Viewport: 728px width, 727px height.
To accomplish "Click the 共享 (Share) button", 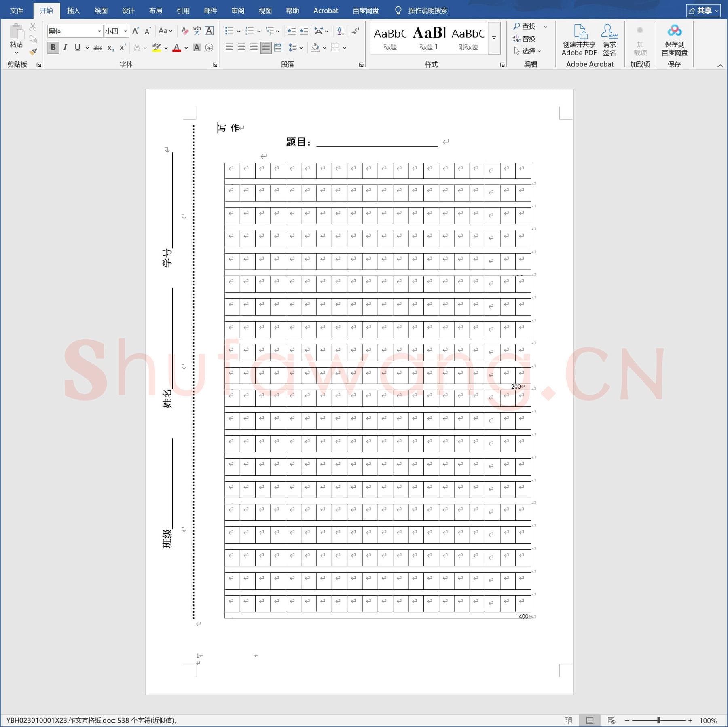I will tap(704, 11).
